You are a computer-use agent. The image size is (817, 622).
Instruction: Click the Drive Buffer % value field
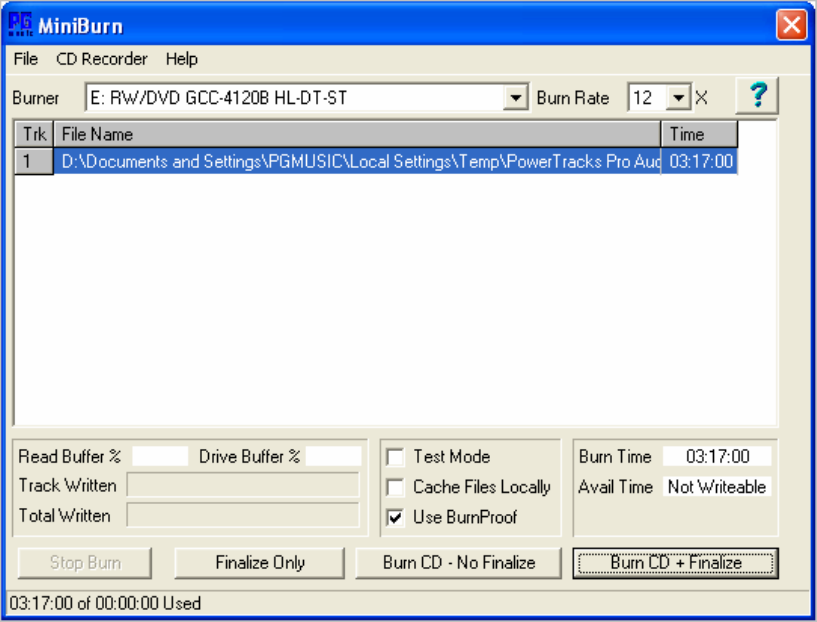[x=333, y=456]
